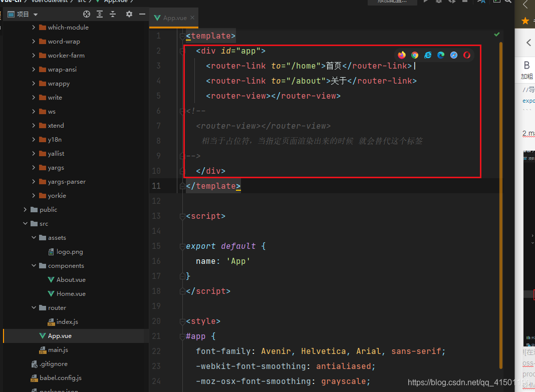Fold the template tag on line 1
Viewport: 535px width, 392px height.
[x=182, y=36]
